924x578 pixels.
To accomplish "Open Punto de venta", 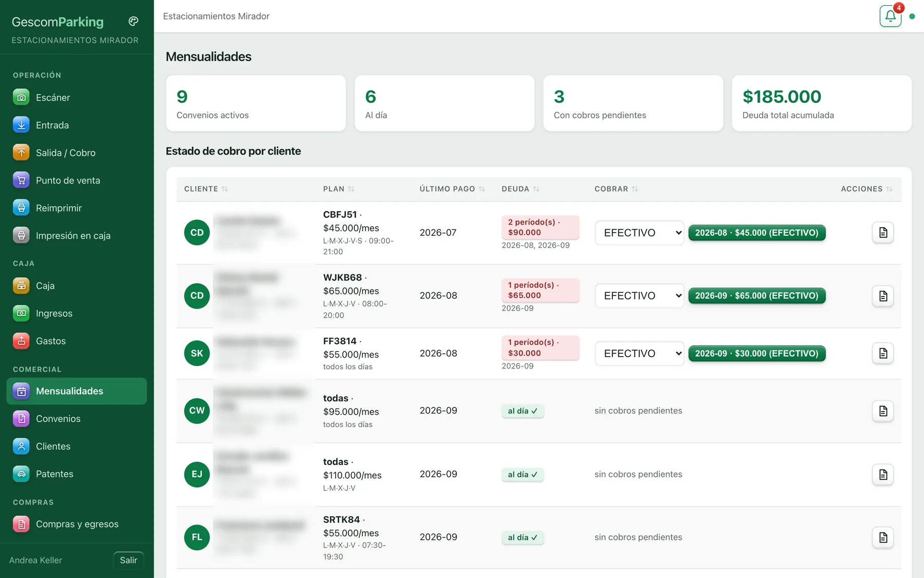I will click(76, 180).
